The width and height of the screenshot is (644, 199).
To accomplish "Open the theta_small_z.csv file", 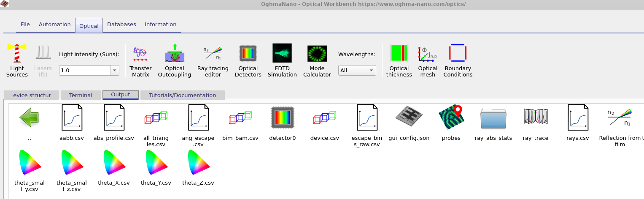I will [x=72, y=171].
